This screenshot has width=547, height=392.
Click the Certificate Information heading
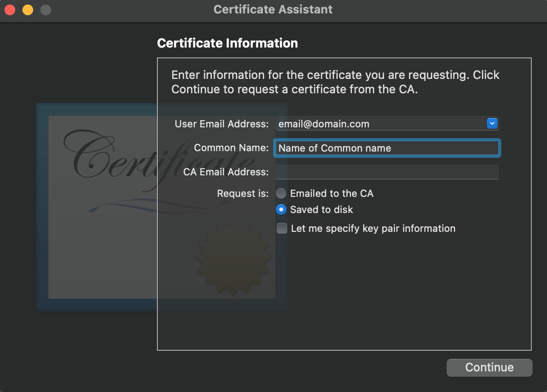pyautogui.click(x=227, y=44)
